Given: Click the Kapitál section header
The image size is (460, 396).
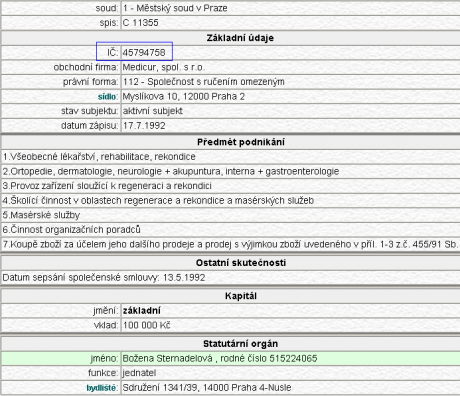Looking at the screenshot, I should (x=241, y=296).
